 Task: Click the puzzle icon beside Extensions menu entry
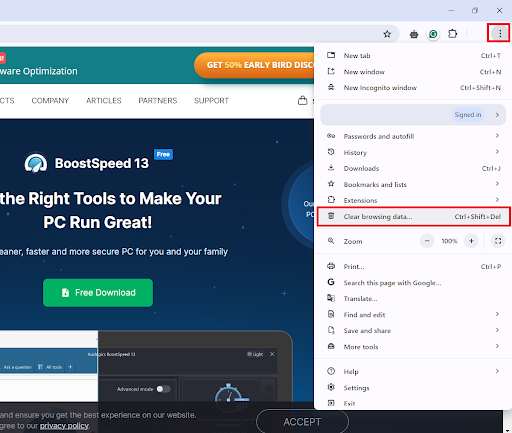pos(331,200)
